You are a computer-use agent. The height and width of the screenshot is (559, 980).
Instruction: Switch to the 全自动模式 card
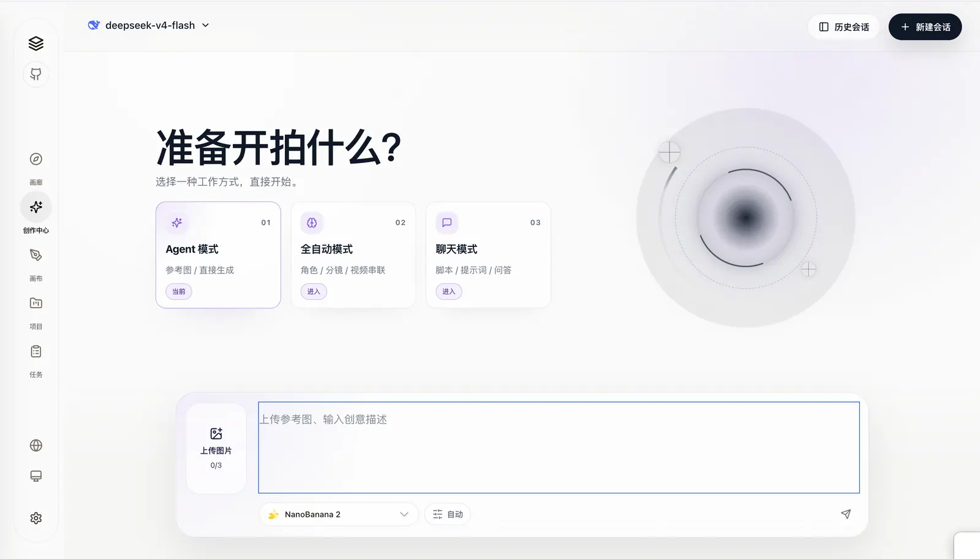(x=353, y=255)
